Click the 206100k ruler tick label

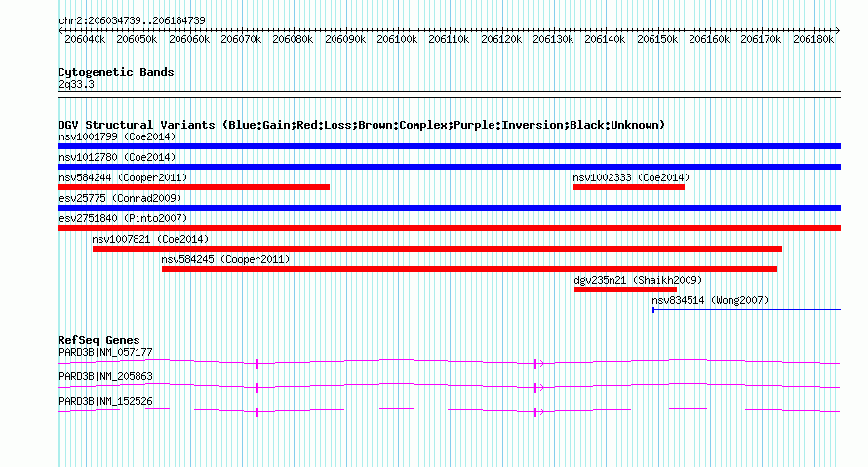(x=397, y=39)
